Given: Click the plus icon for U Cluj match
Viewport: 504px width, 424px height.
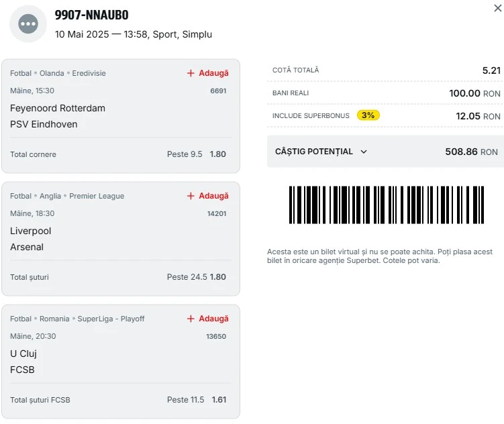Looking at the screenshot, I should coord(191,319).
